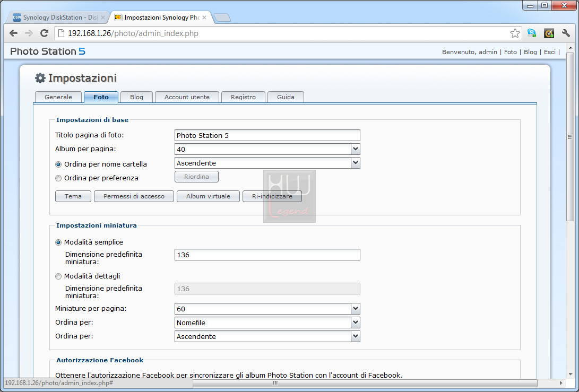The image size is (579, 392).
Task: Switch to Synology DiskStation browser tab
Action: (x=59, y=18)
